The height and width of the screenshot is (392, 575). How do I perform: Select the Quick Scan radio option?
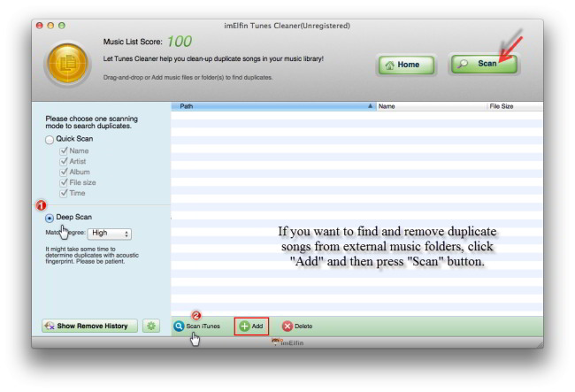pyautogui.click(x=50, y=140)
